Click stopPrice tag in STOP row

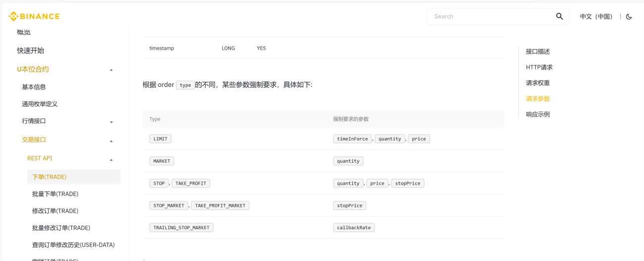point(408,184)
